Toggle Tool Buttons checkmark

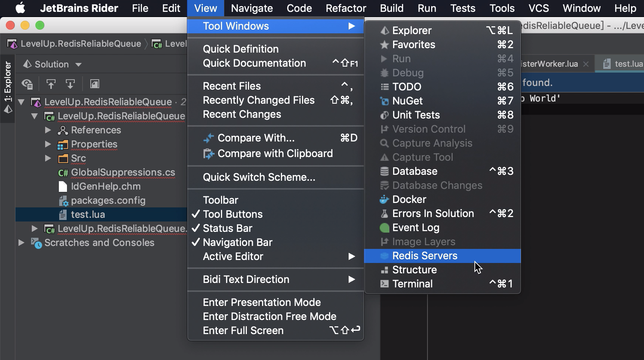point(275,214)
